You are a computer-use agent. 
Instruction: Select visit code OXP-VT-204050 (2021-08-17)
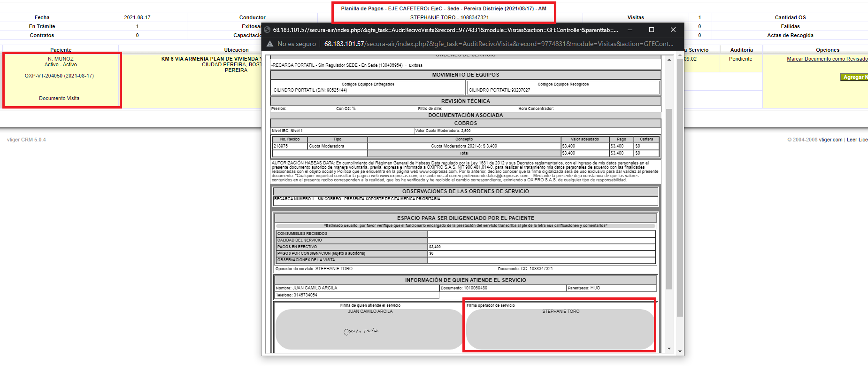pos(59,76)
